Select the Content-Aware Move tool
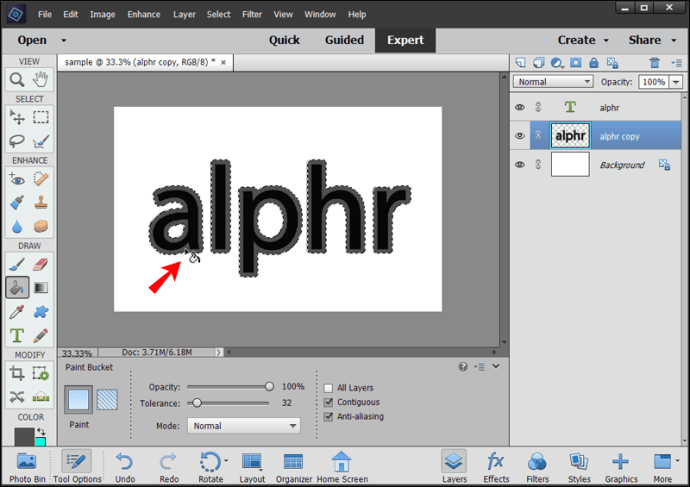The height and width of the screenshot is (487, 690). point(17,397)
